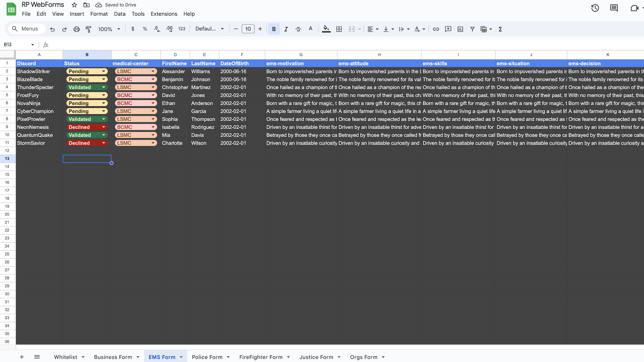The height and width of the screenshot is (362, 644).
Task: Click the insert chart icon
Action: click(x=460, y=29)
